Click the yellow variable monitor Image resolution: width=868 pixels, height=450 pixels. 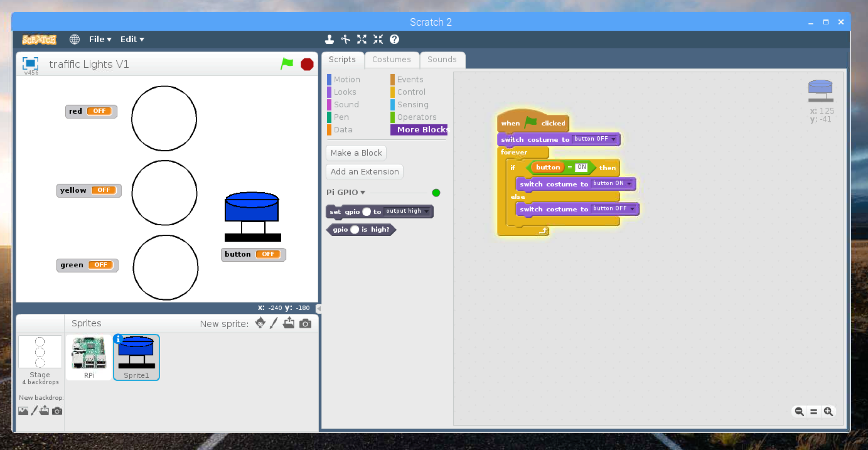tap(89, 190)
